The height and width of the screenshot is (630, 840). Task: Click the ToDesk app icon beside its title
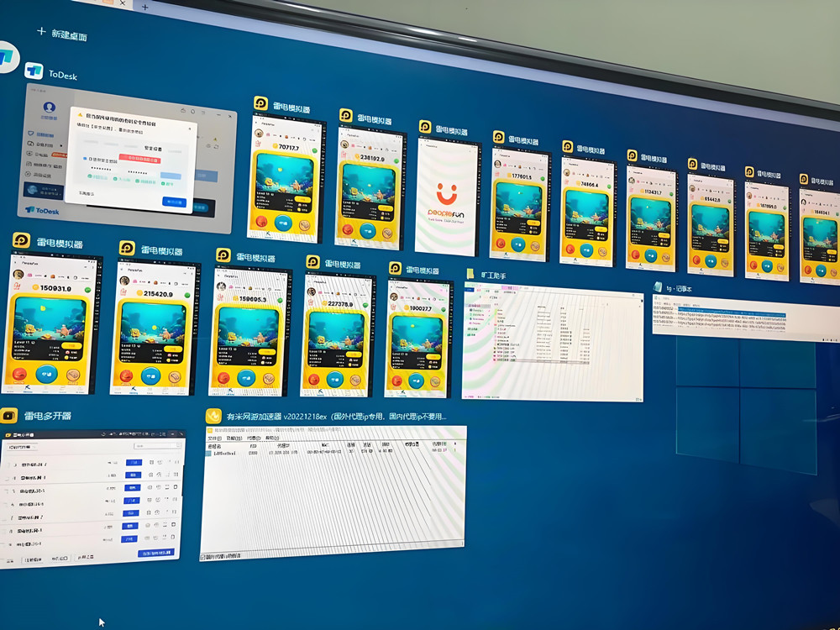coord(34,71)
